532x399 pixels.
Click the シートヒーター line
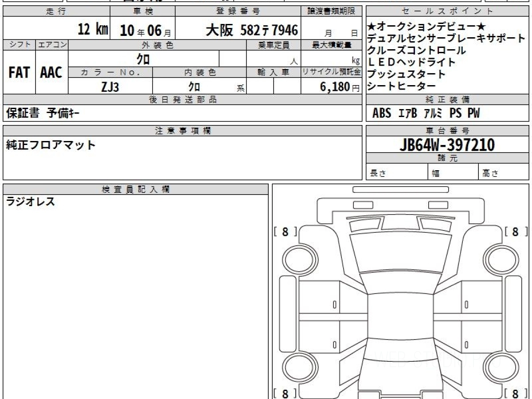(x=401, y=86)
